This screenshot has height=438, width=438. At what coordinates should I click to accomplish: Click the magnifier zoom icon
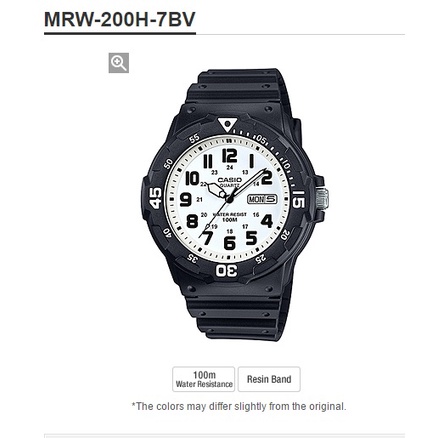[119, 63]
